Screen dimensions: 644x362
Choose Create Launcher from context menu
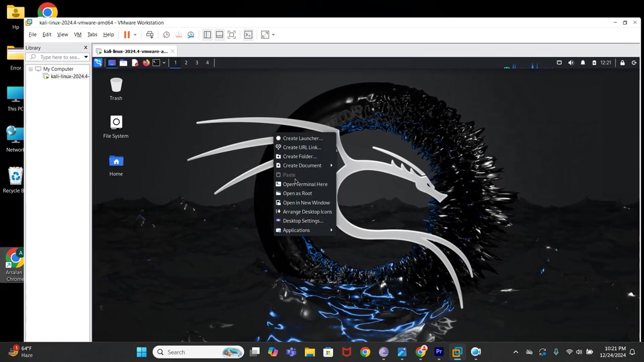305,138
